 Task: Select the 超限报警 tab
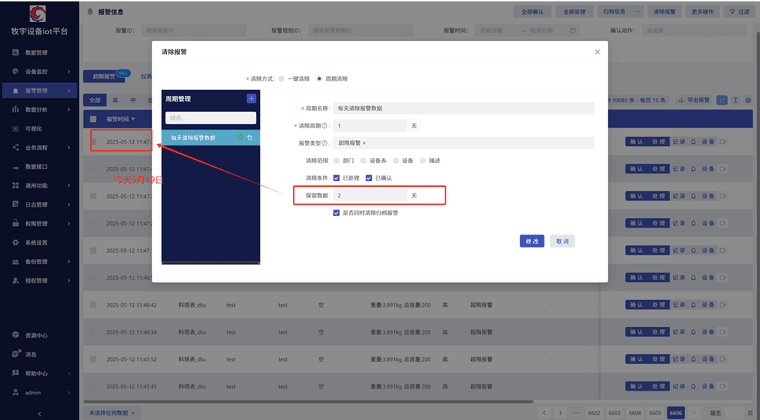click(x=104, y=77)
